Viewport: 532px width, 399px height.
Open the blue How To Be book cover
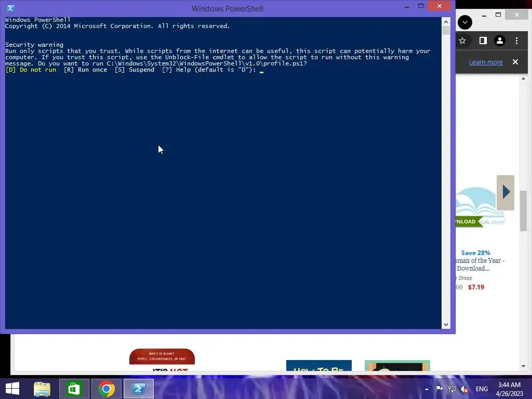coord(319,366)
